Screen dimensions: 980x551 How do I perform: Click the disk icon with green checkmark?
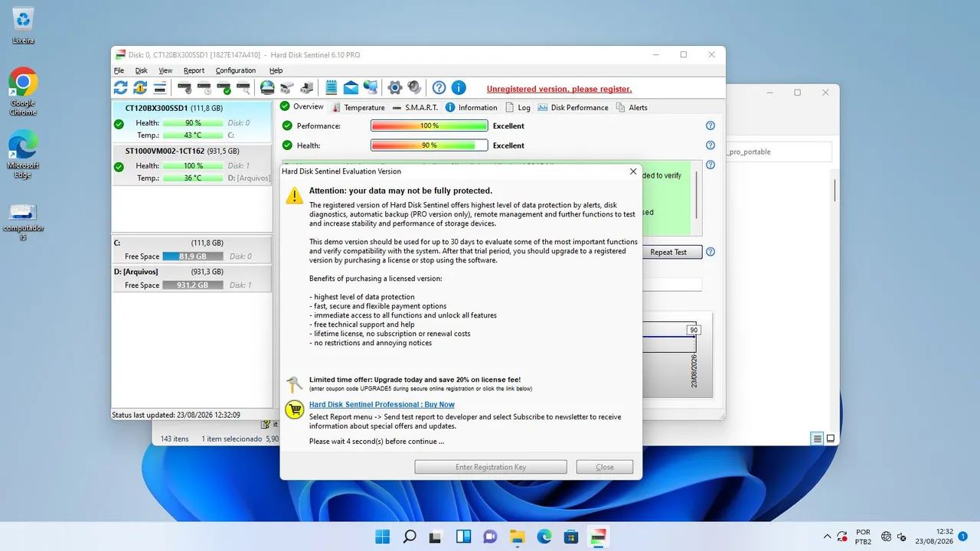[x=224, y=88]
